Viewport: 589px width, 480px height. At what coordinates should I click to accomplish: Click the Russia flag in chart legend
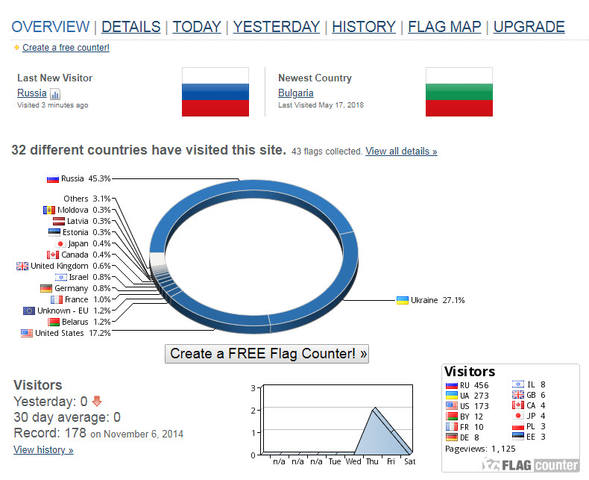coord(53,179)
